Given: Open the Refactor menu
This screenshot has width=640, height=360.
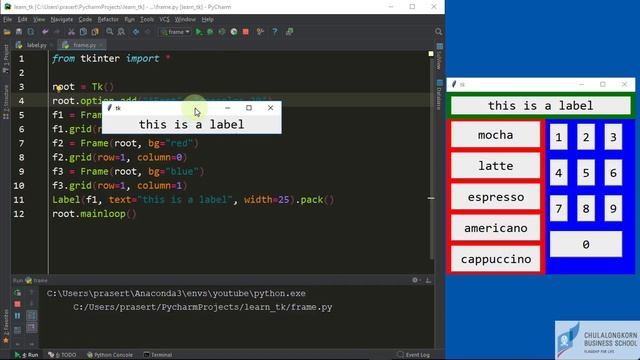Looking at the screenshot, I should pos(108,19).
